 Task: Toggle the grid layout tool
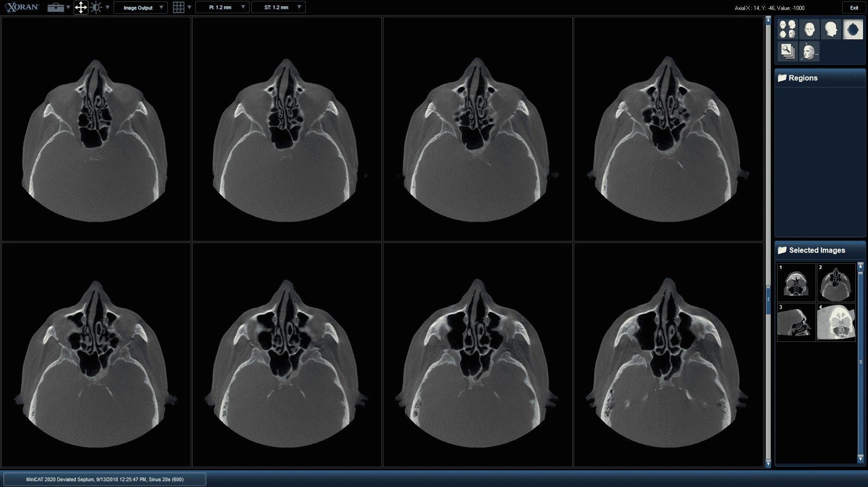(179, 7)
